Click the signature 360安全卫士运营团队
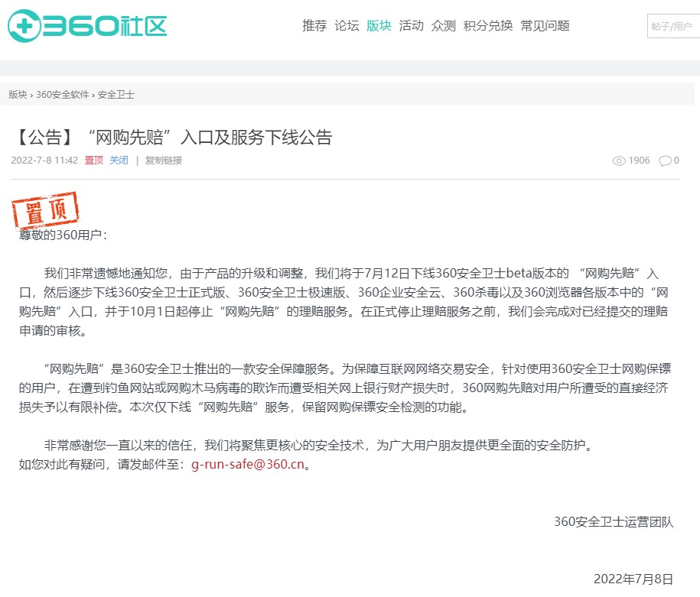The height and width of the screenshot is (597, 700). point(614,521)
